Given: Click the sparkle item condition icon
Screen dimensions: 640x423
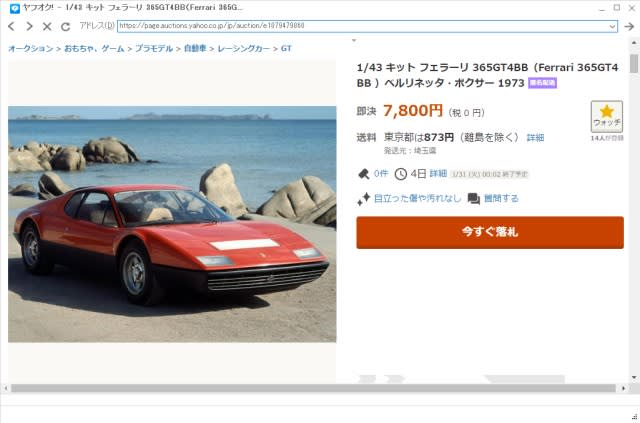Looking at the screenshot, I should pyautogui.click(x=363, y=199).
